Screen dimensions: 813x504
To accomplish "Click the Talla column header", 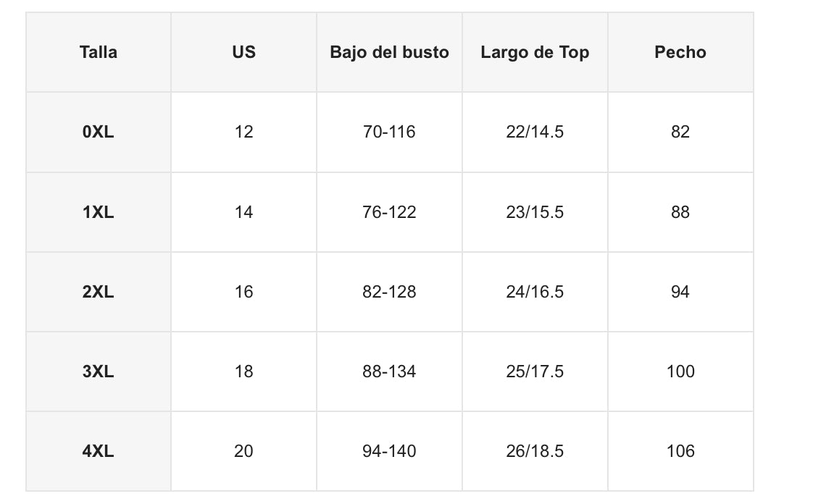I will point(99,52).
